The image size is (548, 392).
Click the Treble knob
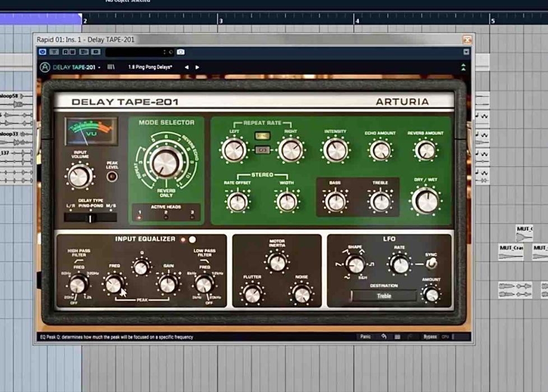(x=380, y=202)
